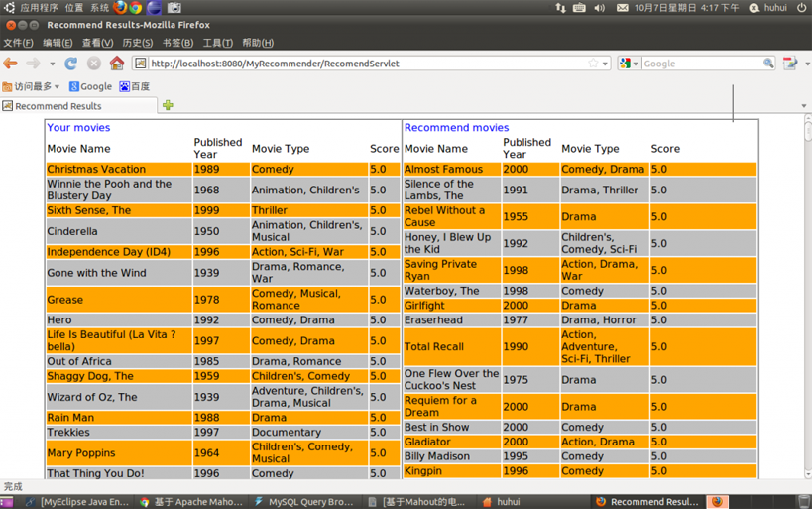Image resolution: width=812 pixels, height=509 pixels.
Task: Open the globe launcher in the top panel
Action: [154, 7]
